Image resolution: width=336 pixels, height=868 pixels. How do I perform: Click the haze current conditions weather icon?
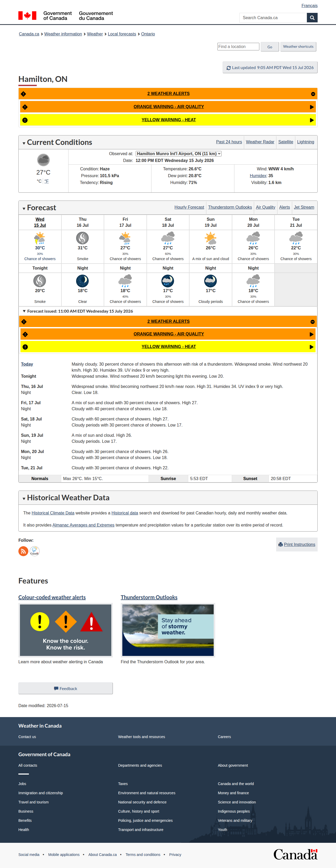[x=44, y=160]
